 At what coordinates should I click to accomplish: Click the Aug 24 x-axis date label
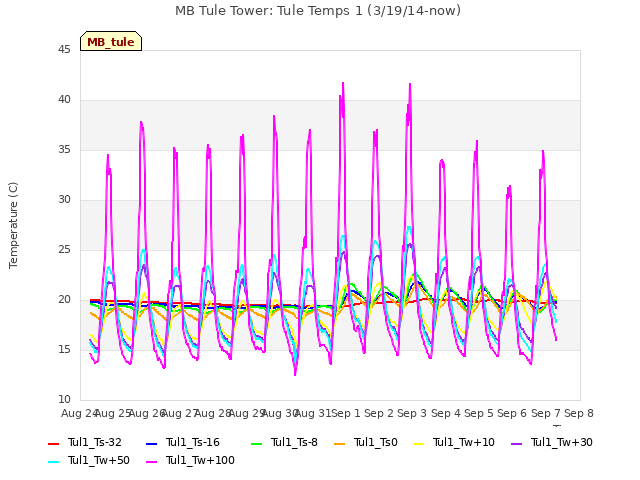[x=79, y=413]
